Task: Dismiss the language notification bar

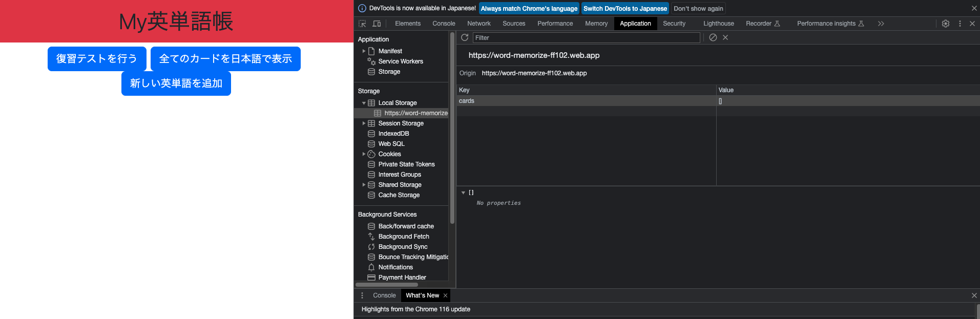Action: (974, 8)
